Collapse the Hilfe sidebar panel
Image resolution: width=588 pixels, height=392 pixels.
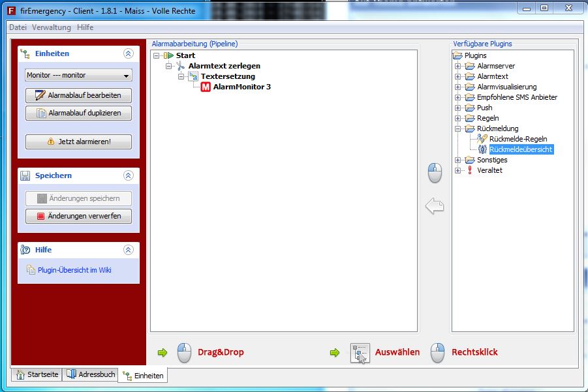point(129,250)
